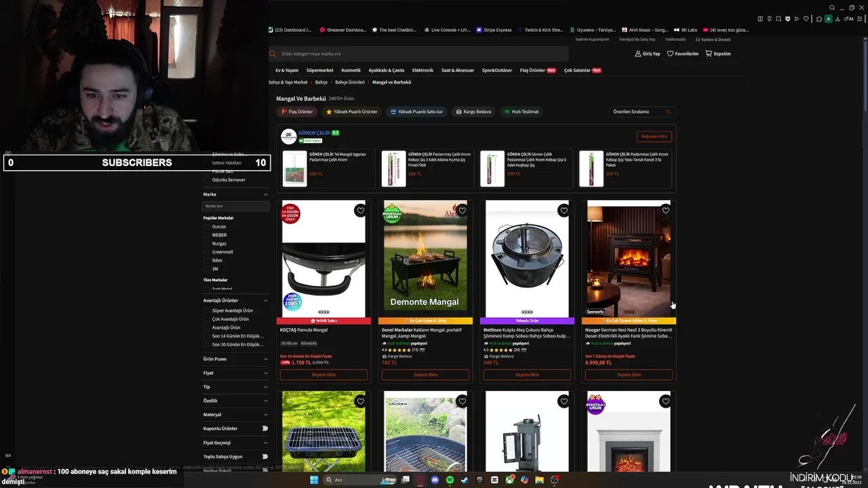Favorite the KOÇTAŞ Pamola Mangal product
Screen dimensions: 868x488
[x=360, y=211]
